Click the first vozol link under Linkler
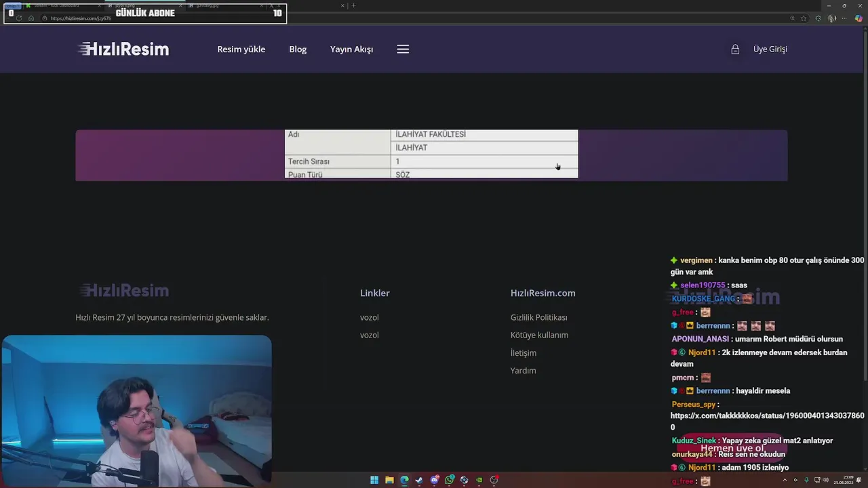 click(x=369, y=317)
